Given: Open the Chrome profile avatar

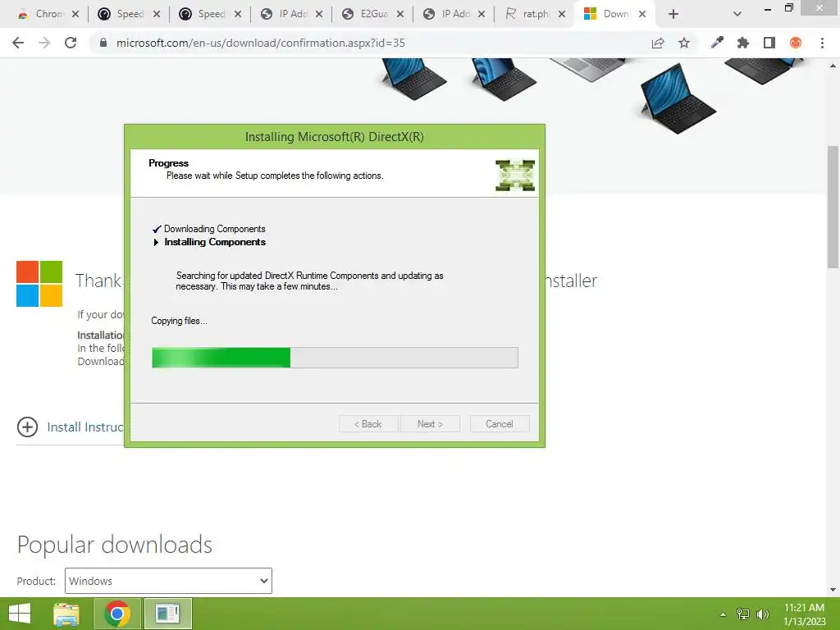Looking at the screenshot, I should pyautogui.click(x=796, y=43).
